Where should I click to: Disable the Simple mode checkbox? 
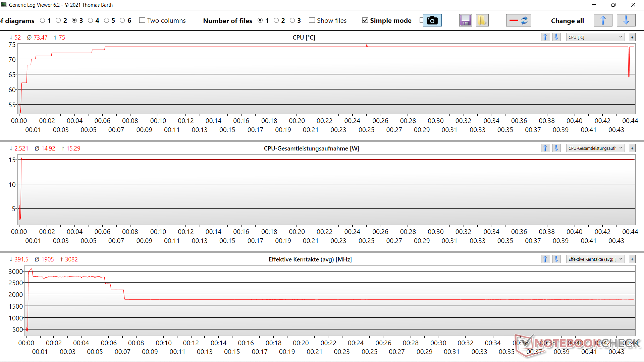click(365, 20)
